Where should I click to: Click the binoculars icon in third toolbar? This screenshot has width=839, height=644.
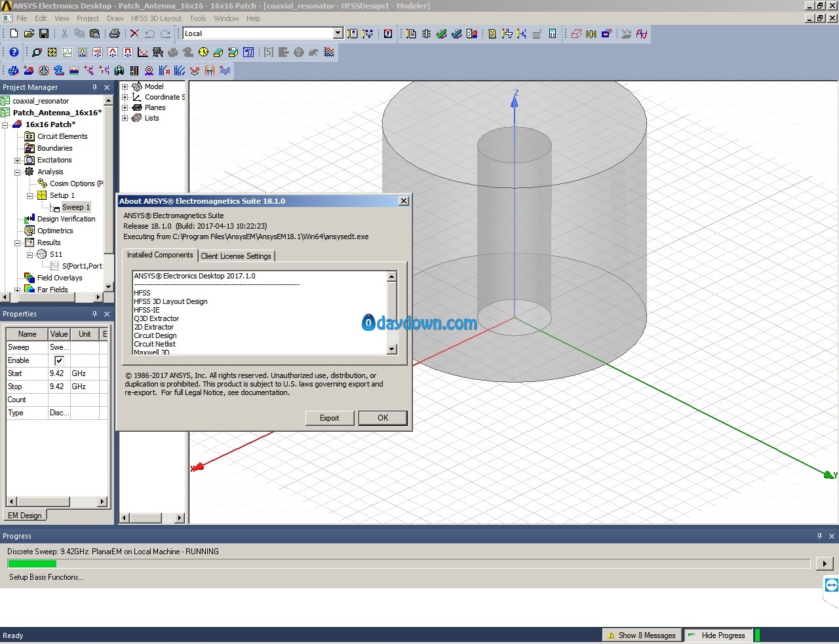[119, 70]
